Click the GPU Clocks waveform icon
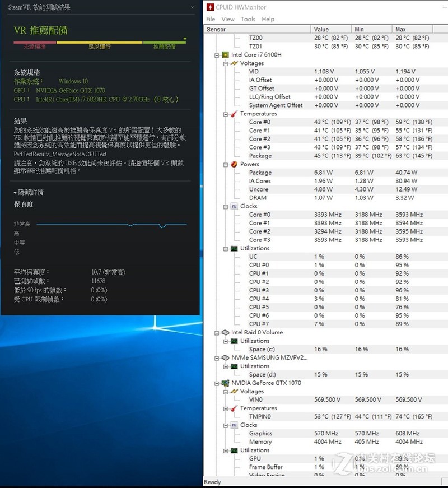This screenshot has height=488, width=448. 234,425
